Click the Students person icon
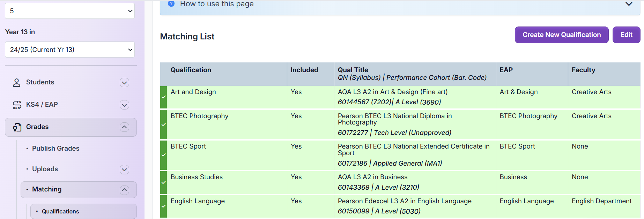 pos(16,83)
